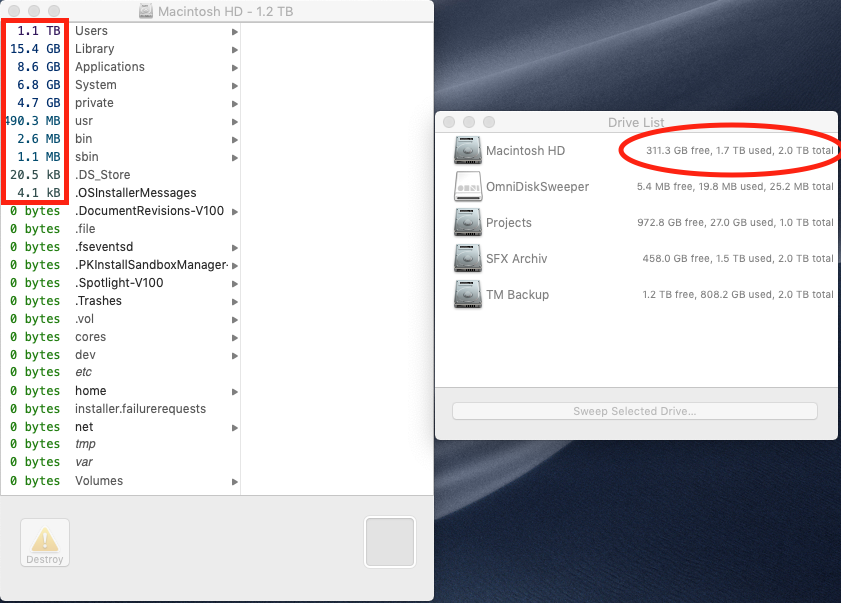Select Macintosh HD in Drive List
The height and width of the screenshot is (603, 841).
pos(636,150)
